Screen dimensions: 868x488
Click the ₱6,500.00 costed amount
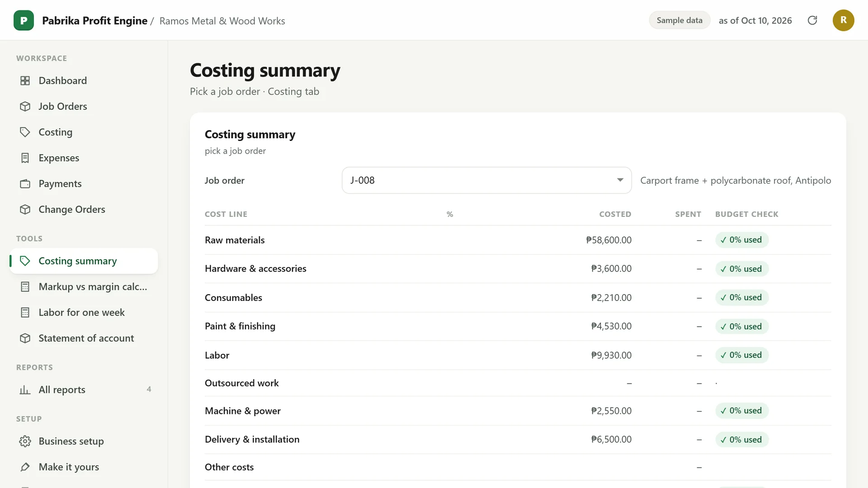(611, 439)
